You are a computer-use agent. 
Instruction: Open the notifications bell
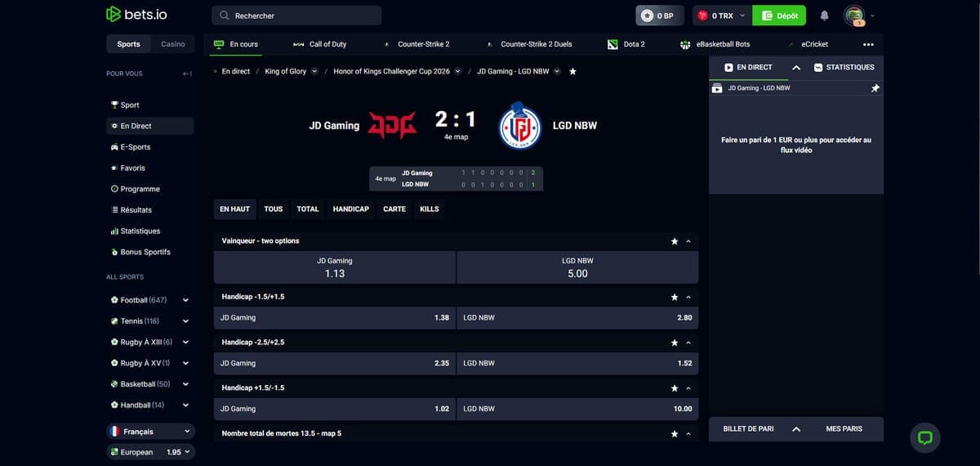(x=824, y=16)
